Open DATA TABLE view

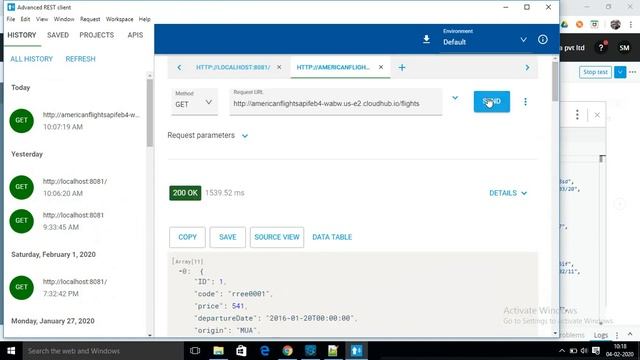click(x=332, y=237)
